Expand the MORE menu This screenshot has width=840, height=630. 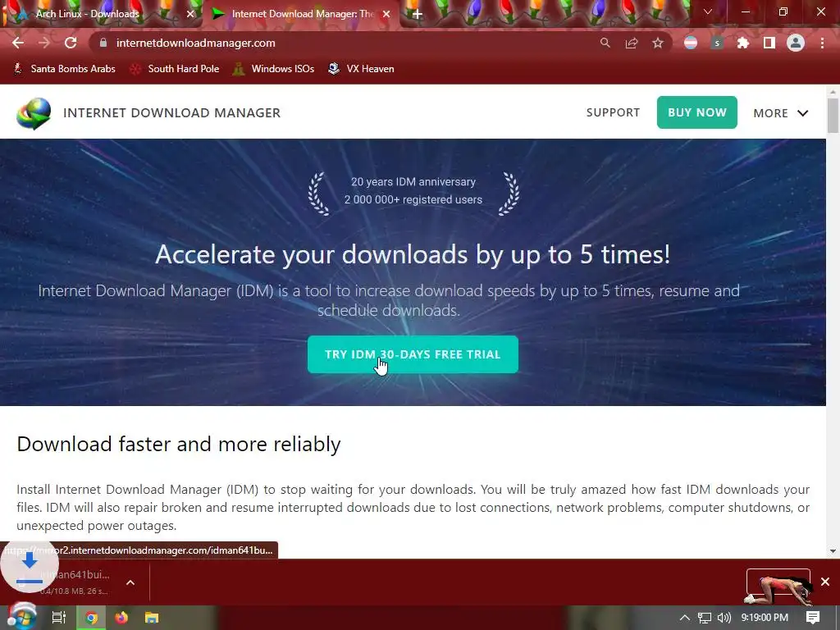[x=781, y=113]
